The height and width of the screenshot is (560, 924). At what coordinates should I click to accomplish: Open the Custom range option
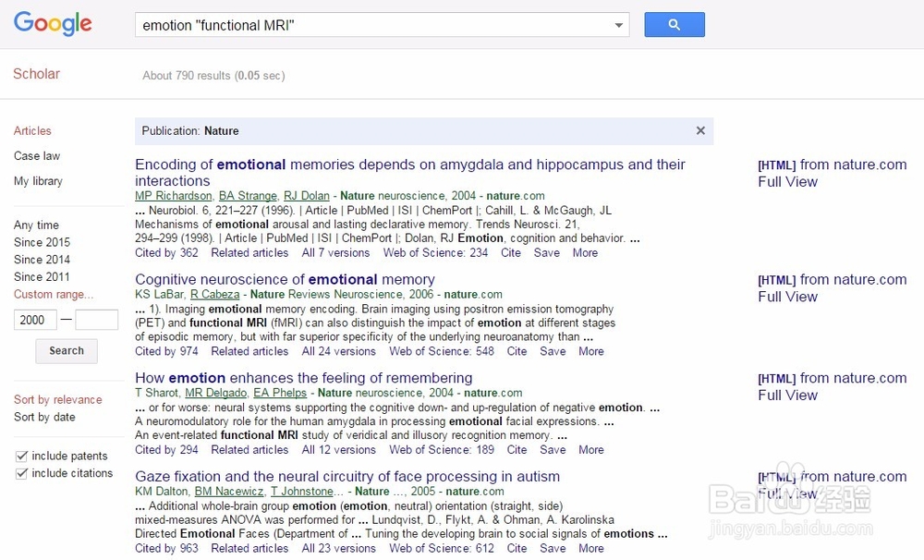[x=54, y=294]
